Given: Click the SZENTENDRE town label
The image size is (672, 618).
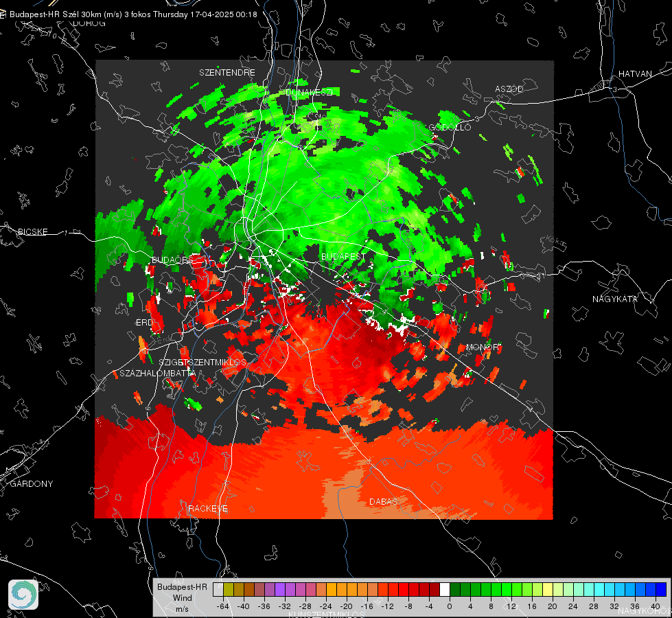Looking at the screenshot, I should coord(227,73).
